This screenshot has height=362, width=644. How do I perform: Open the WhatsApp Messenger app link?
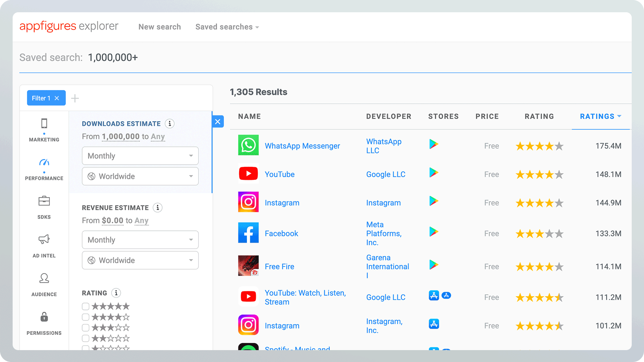(x=302, y=146)
